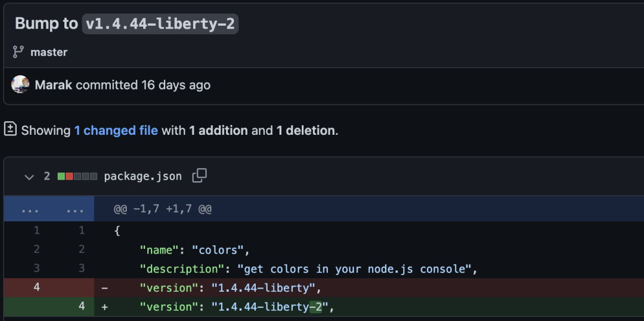Copy the package.json file path
Viewport: 644px width, 321px height.
(x=199, y=175)
